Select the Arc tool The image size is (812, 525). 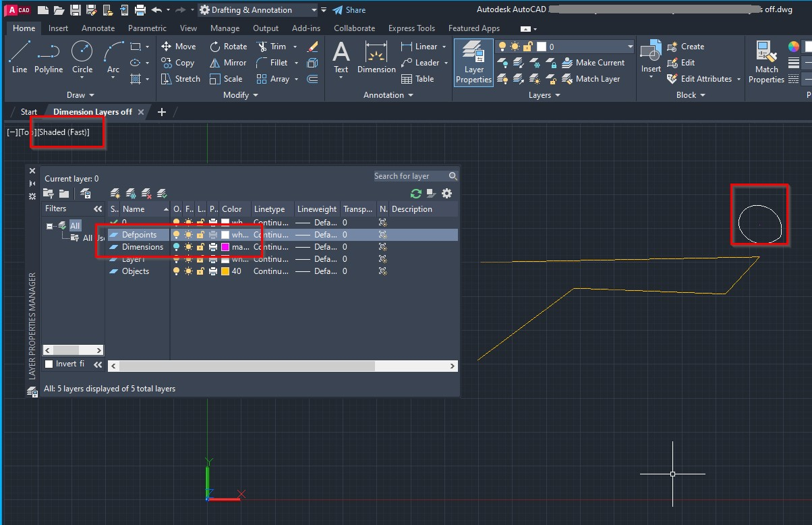tap(113, 57)
